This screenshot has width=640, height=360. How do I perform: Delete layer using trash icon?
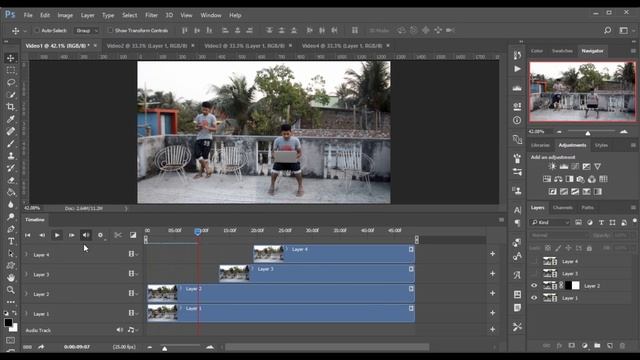[622, 346]
